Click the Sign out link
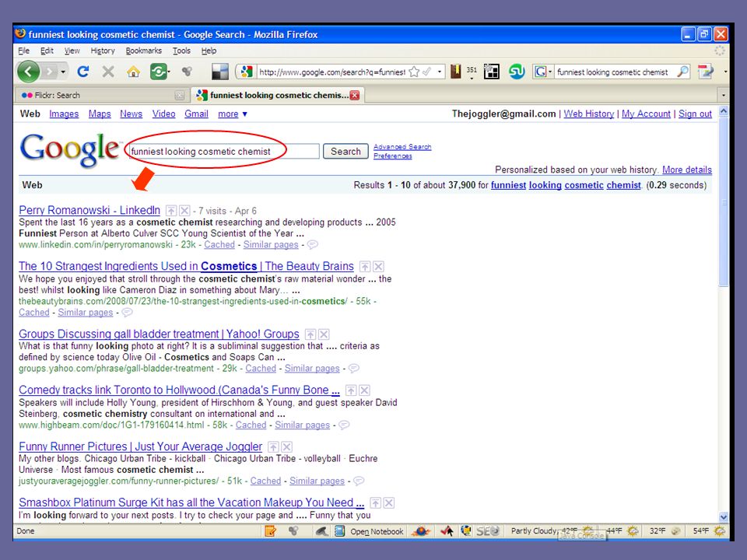Viewport: 747px width, 560px height. click(x=695, y=114)
